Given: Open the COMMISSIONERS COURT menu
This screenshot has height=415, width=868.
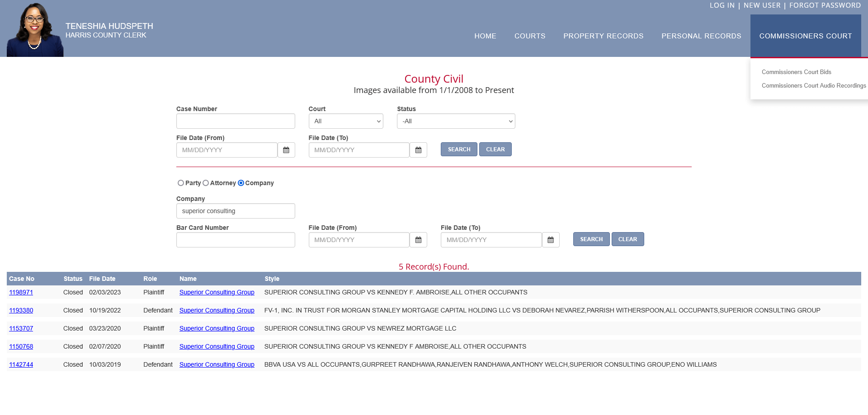Looking at the screenshot, I should pos(806,36).
